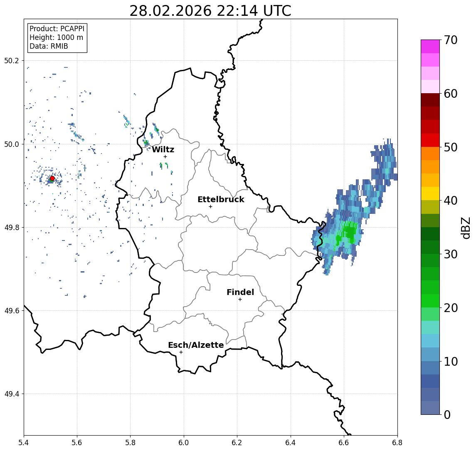
Task: Click the 0 tick on colorbar
Action: click(x=447, y=414)
